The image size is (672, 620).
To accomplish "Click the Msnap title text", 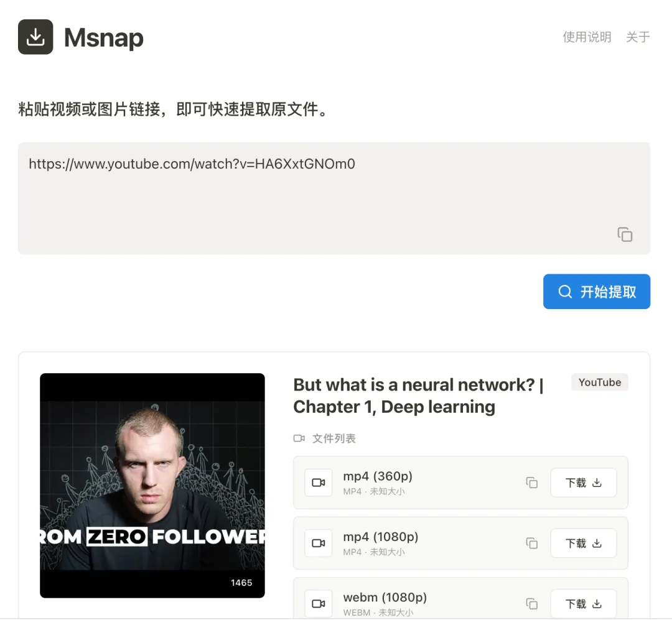I will (104, 38).
